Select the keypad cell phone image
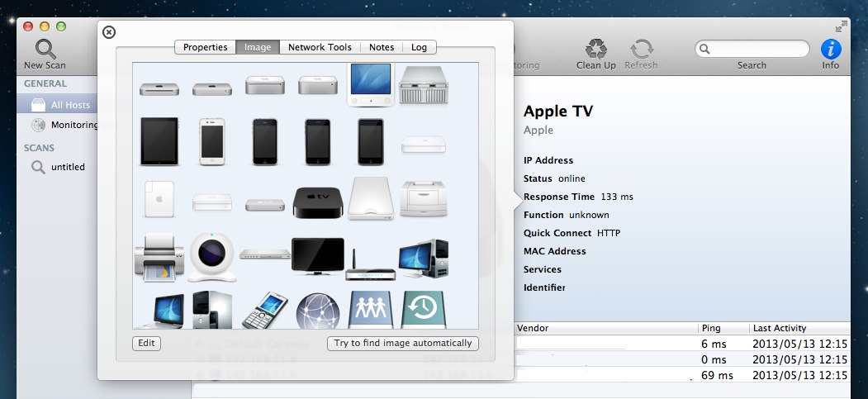868x399 pixels. 264,311
